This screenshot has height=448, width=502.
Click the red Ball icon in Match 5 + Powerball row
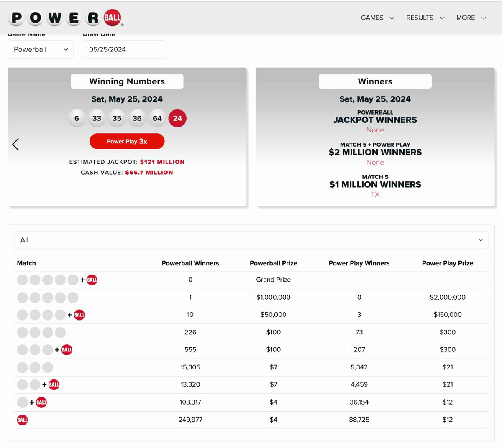point(92,280)
